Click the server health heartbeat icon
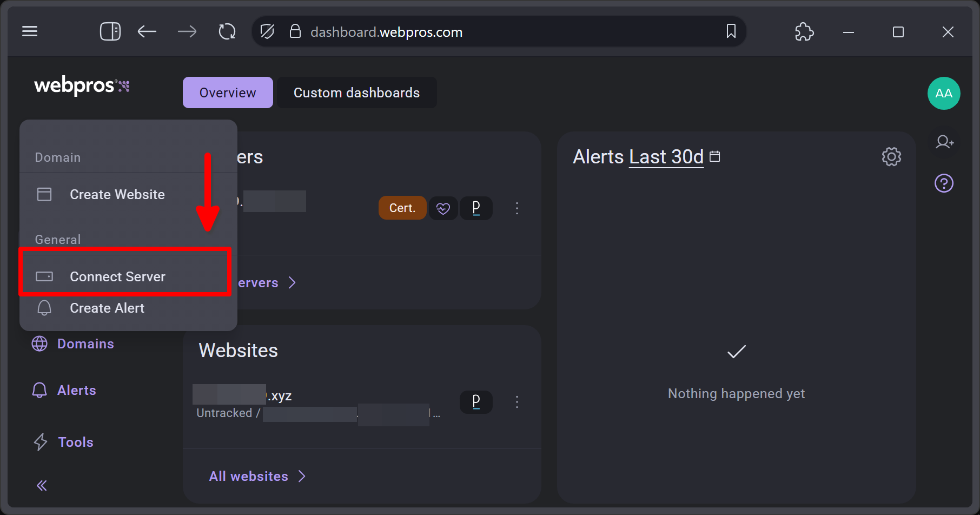This screenshot has height=515, width=980. 443,208
